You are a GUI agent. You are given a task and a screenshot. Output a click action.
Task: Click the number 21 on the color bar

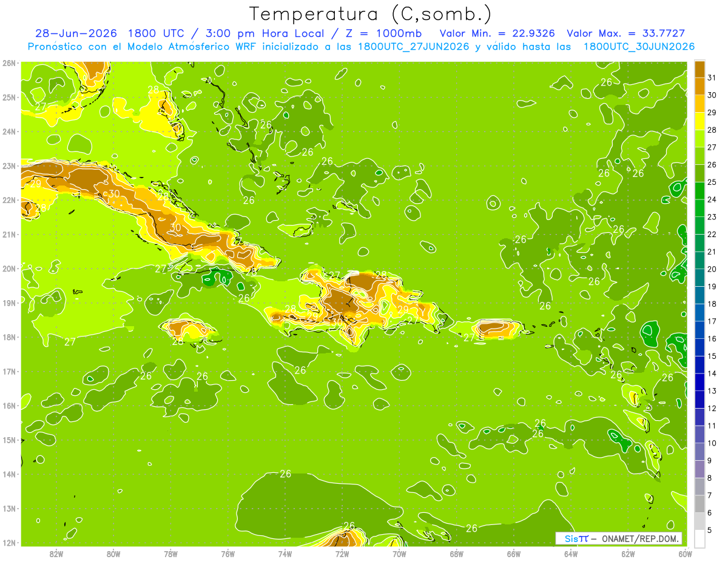click(712, 252)
